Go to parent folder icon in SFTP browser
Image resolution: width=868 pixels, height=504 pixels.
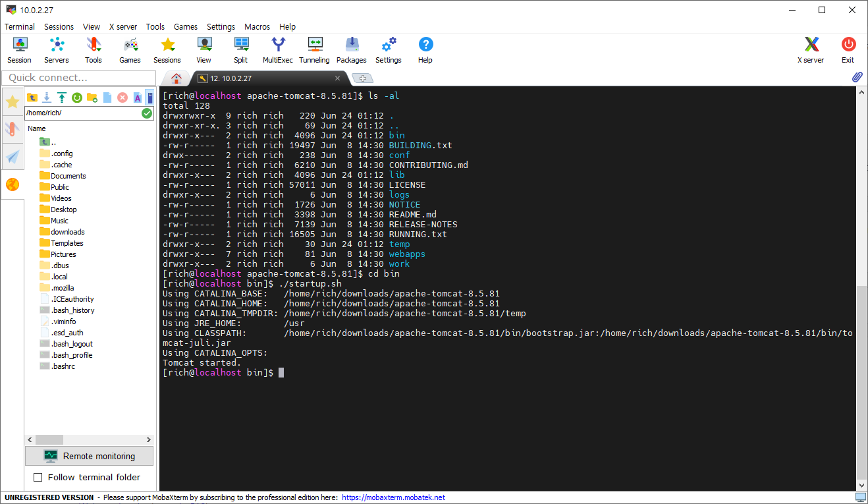(32, 98)
